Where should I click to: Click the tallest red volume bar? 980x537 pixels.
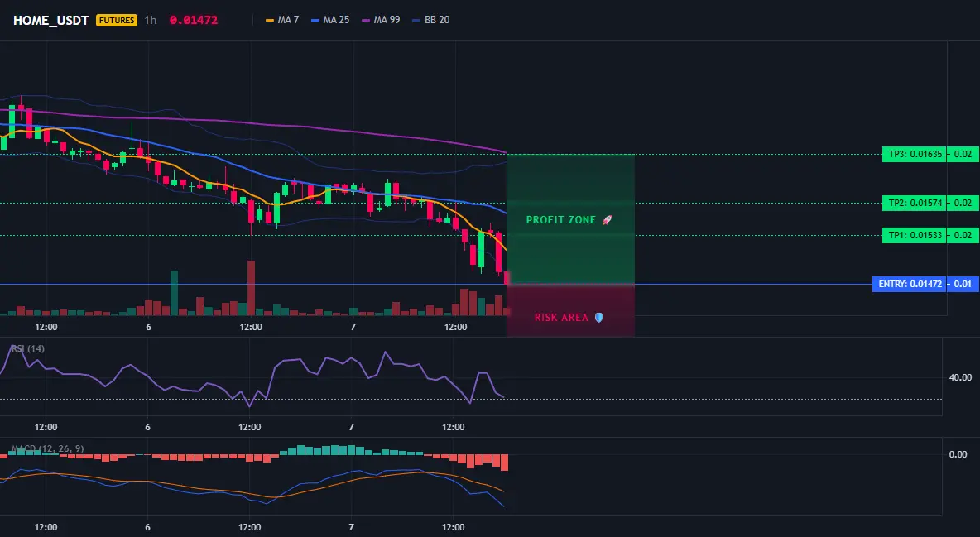click(x=252, y=288)
